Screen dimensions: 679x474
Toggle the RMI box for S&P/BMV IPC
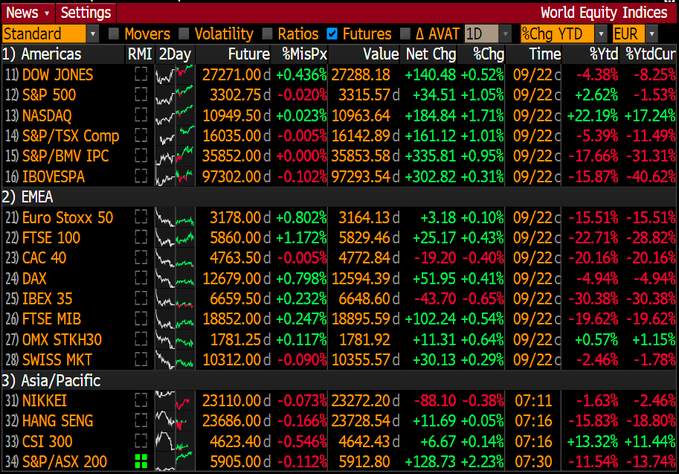pyautogui.click(x=141, y=155)
